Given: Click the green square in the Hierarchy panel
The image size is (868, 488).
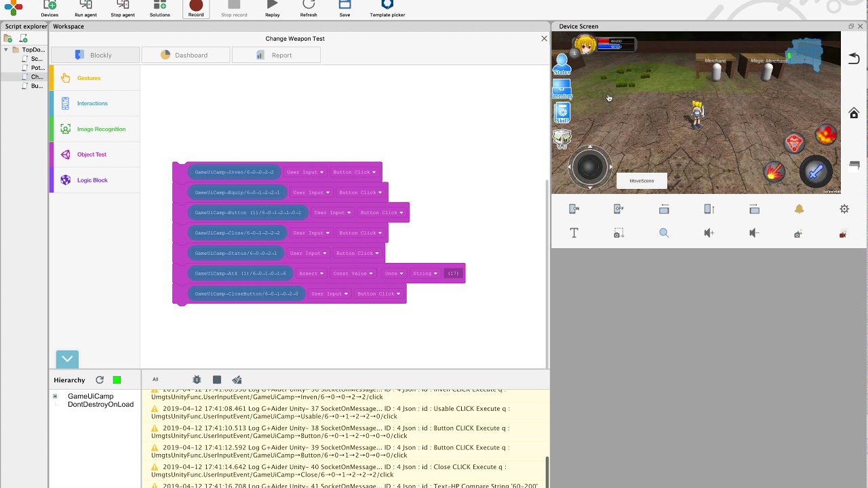Looking at the screenshot, I should click(x=117, y=380).
